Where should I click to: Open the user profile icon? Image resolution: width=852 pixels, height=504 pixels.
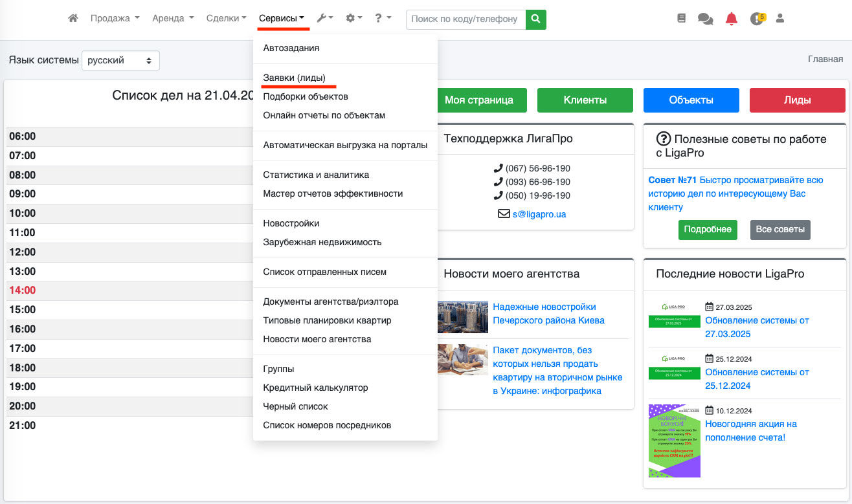779,19
